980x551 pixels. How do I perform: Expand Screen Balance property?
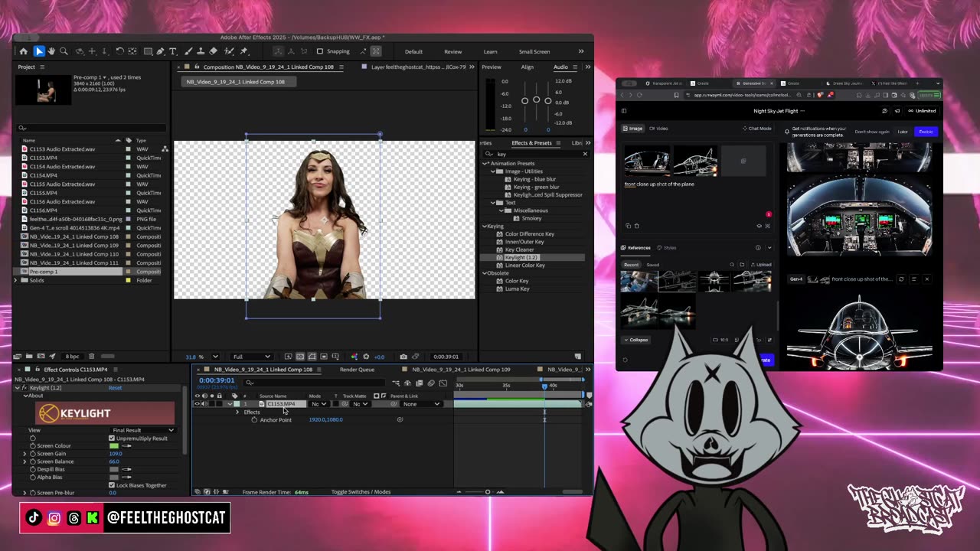tap(24, 461)
